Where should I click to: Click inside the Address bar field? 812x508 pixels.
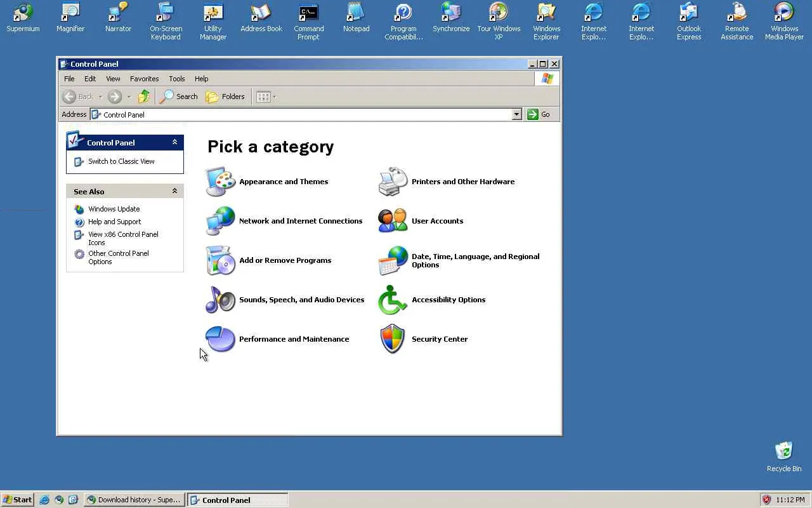tap(301, 114)
